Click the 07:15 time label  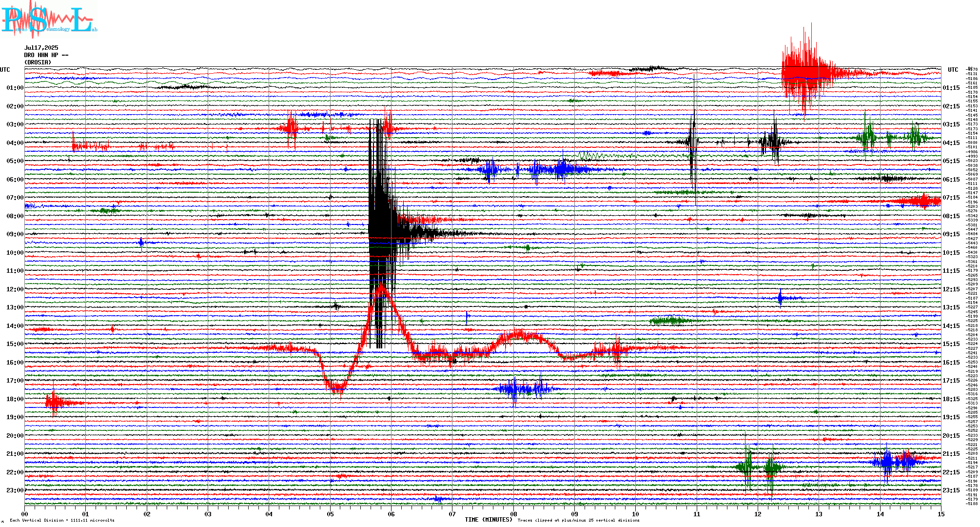951,198
